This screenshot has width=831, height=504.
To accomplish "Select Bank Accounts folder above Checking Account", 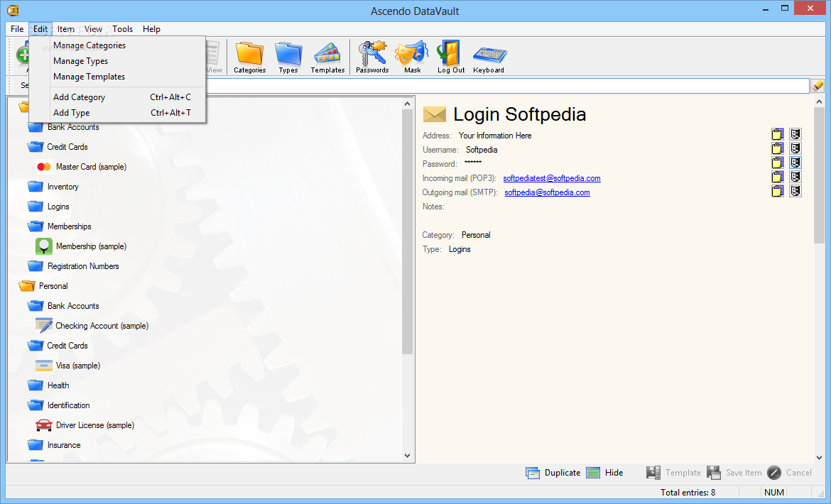I will [x=64, y=306].
